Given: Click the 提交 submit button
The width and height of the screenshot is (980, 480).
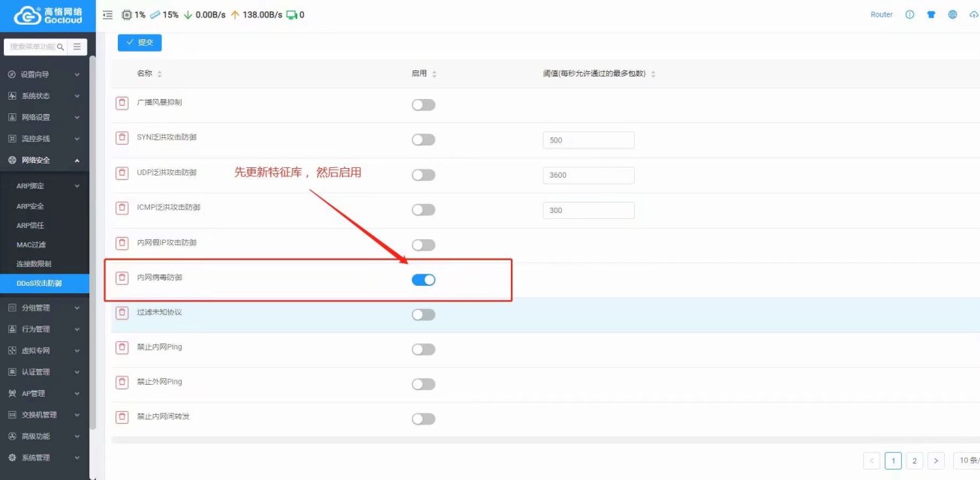Looking at the screenshot, I should pos(140,43).
